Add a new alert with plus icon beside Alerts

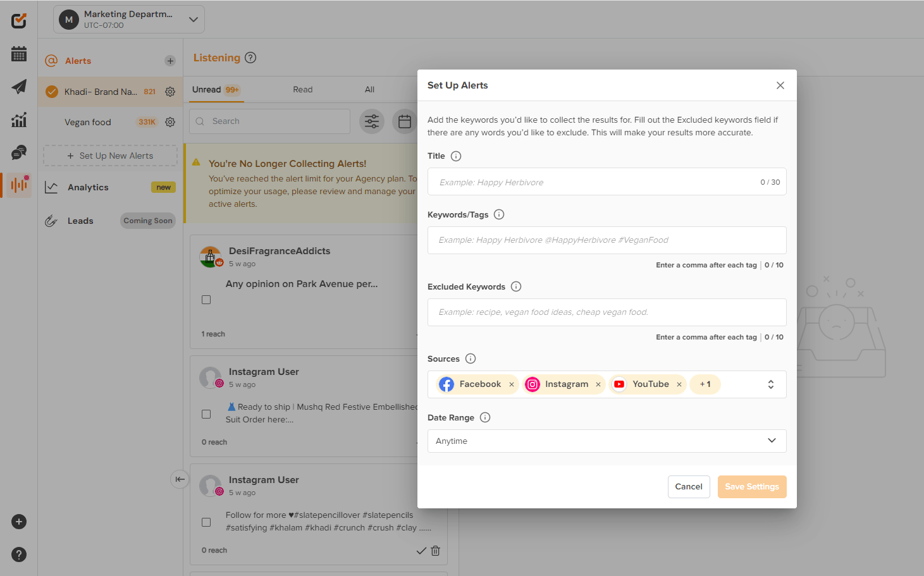coord(170,61)
